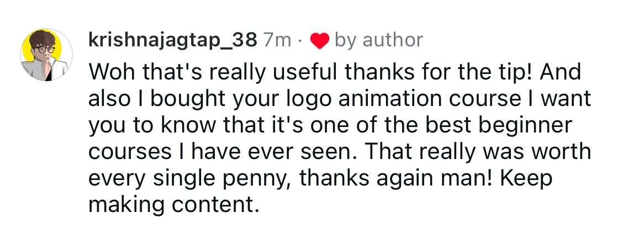Viewport: 644px width, 233px height.
Task: Open the krishnajagtap_38 username link
Action: [x=173, y=41]
